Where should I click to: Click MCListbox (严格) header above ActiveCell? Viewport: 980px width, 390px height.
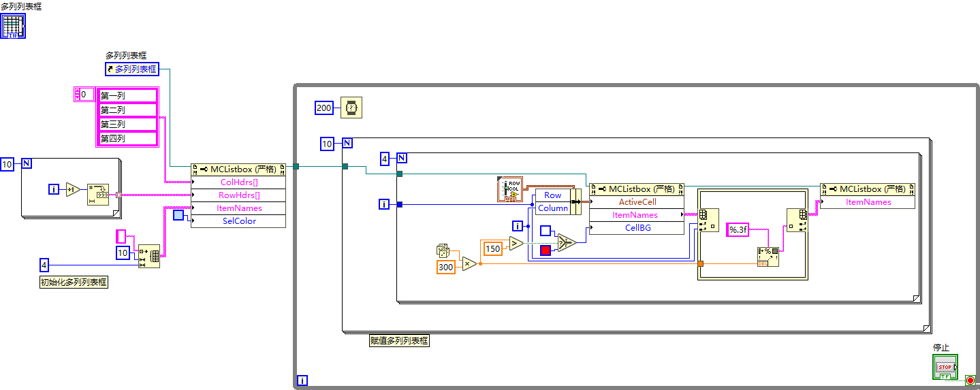(637, 189)
